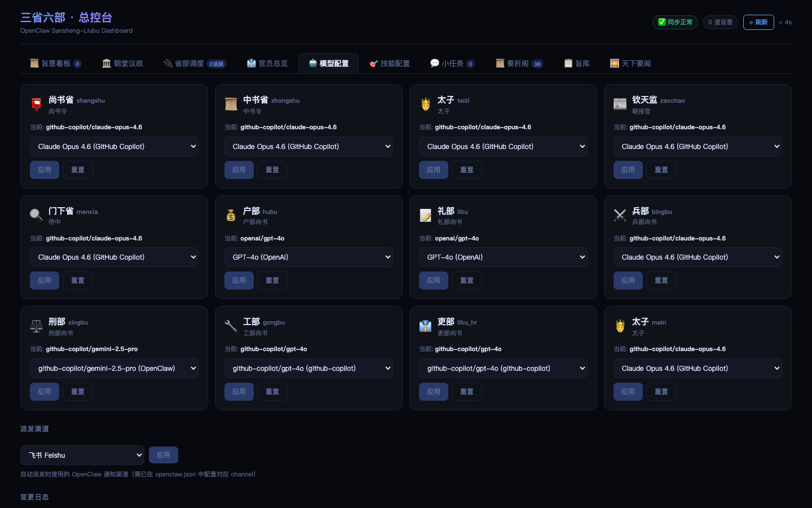Click the newspaper icon of 钦天监 card
The image size is (812, 508).
[x=620, y=104]
